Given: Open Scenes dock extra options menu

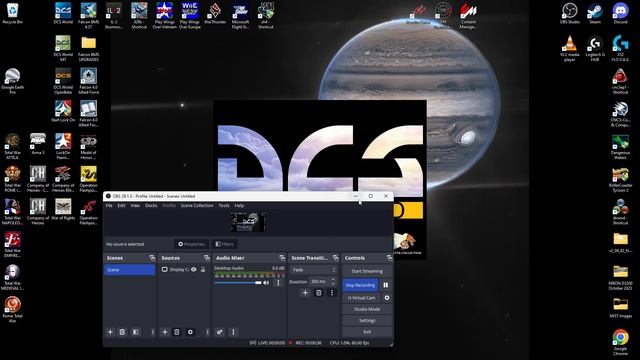Looking at the screenshot, I should click(x=153, y=332).
